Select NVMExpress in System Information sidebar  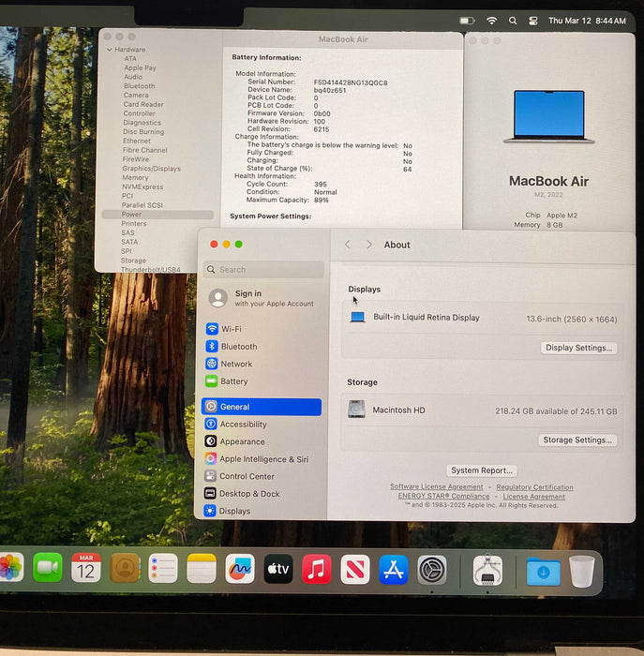tap(142, 186)
